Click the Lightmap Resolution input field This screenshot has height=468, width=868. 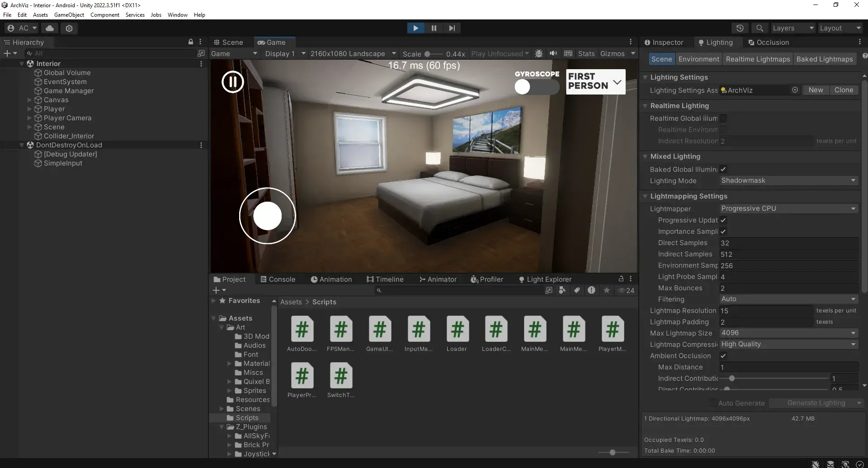click(x=766, y=311)
